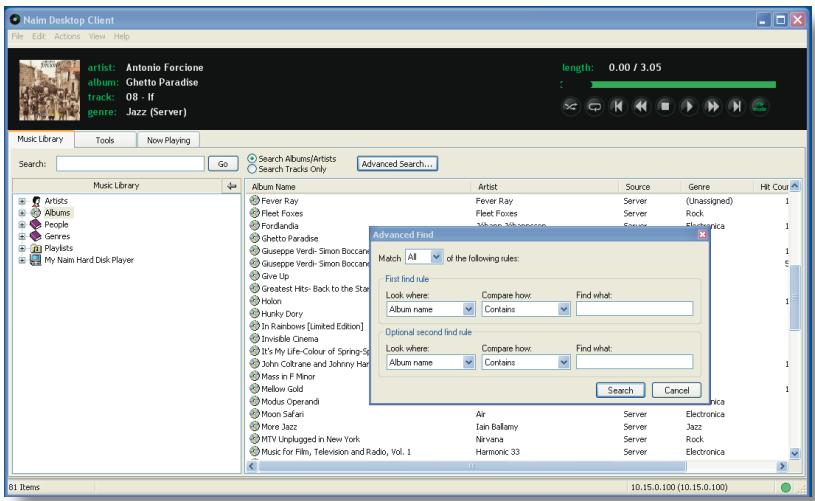The height and width of the screenshot is (501, 815).
Task: Click the Naim logo in title bar
Action: coord(15,20)
